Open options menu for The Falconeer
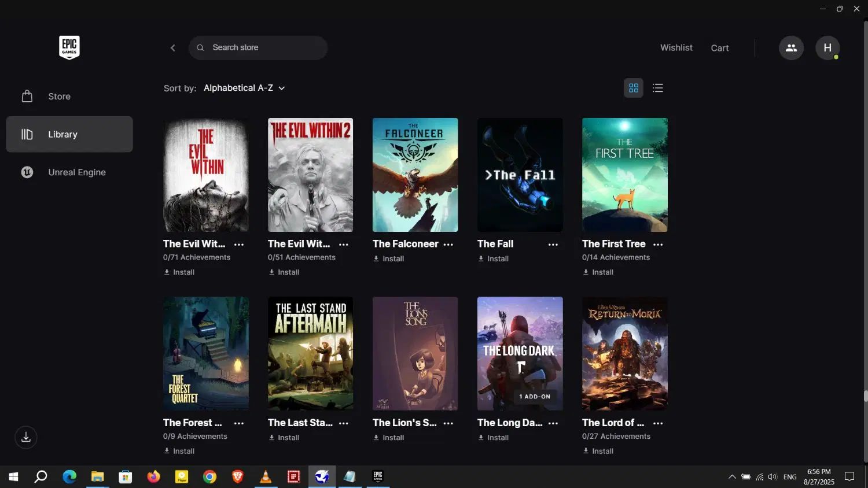 pyautogui.click(x=448, y=245)
